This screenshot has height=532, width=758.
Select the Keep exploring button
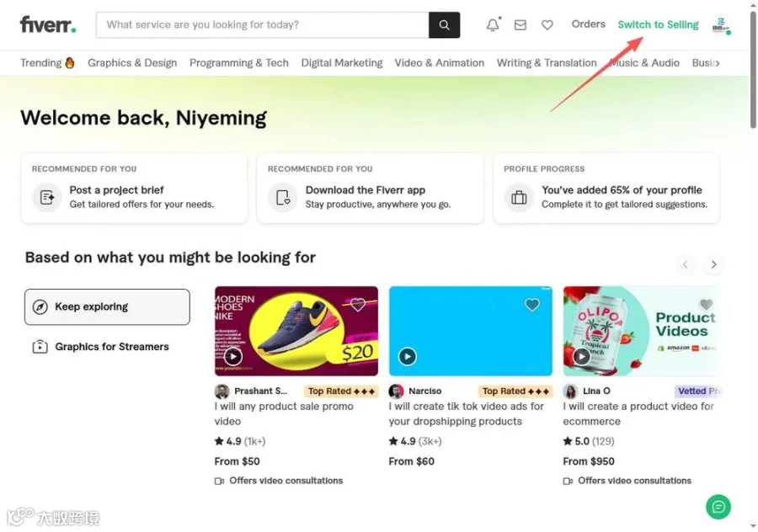[107, 307]
